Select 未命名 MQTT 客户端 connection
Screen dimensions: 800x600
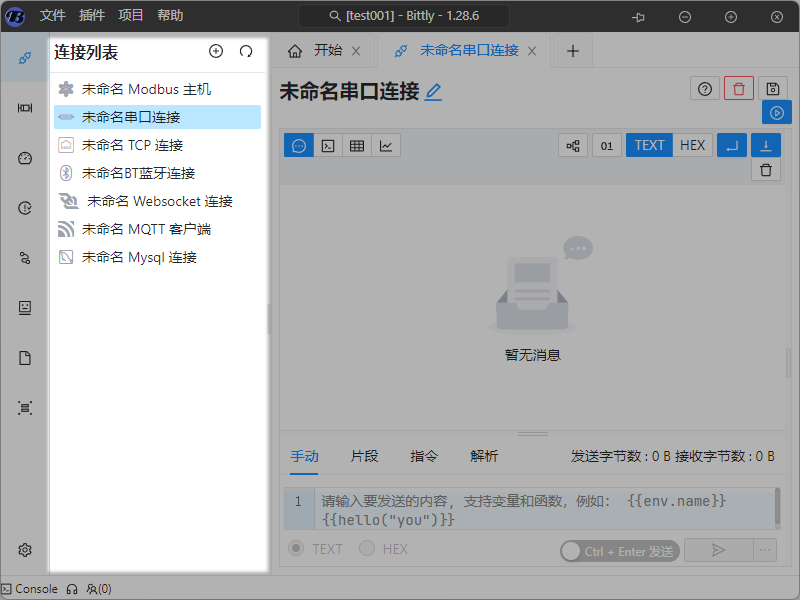click(x=146, y=229)
